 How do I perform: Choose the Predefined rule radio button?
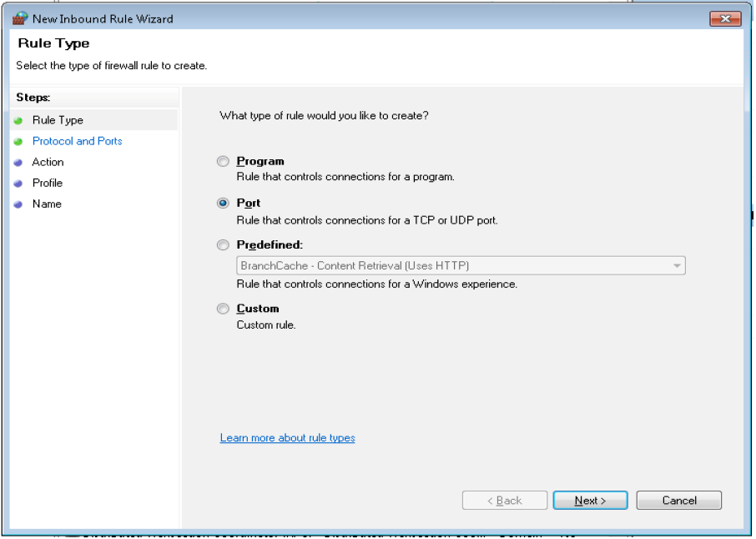click(x=223, y=245)
